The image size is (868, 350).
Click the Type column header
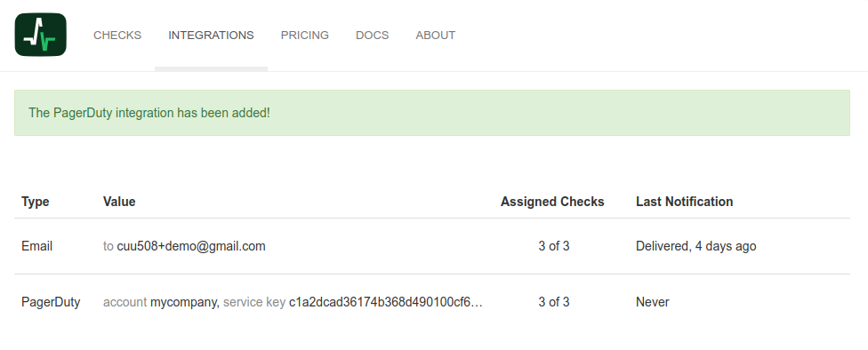[x=36, y=202]
